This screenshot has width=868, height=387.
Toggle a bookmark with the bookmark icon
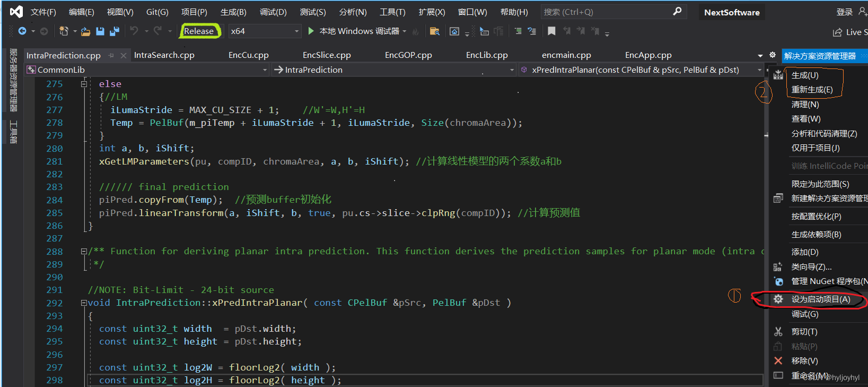click(x=551, y=31)
